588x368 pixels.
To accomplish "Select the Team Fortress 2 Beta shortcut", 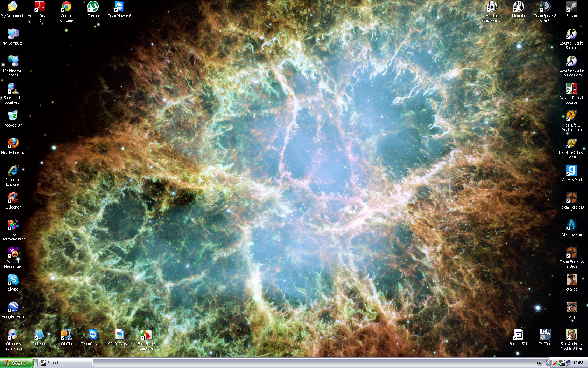I will [572, 258].
